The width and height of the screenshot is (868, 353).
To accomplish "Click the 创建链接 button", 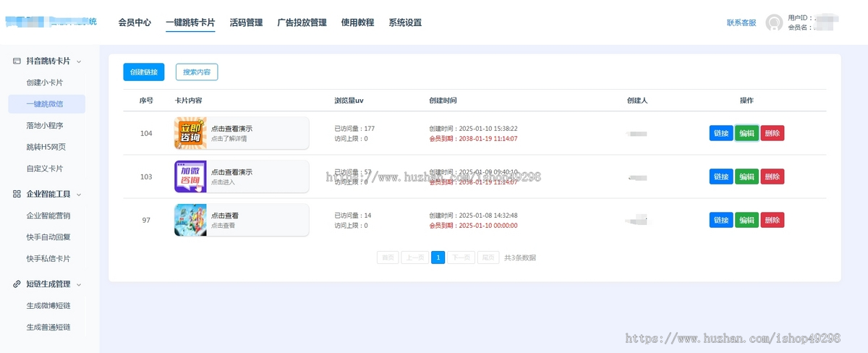I will pyautogui.click(x=144, y=72).
